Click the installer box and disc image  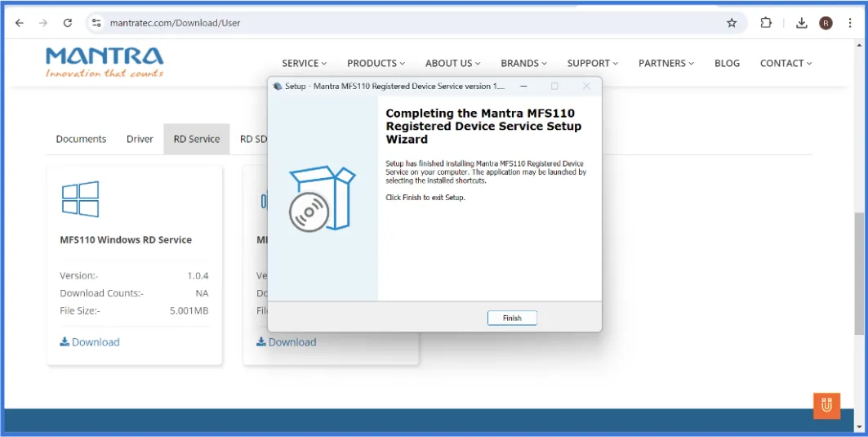322,198
